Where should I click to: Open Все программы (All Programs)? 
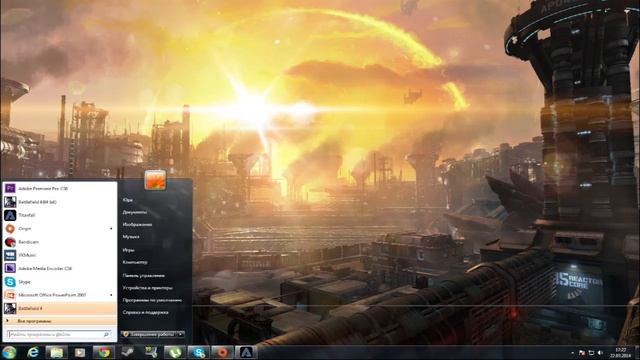coord(60,321)
